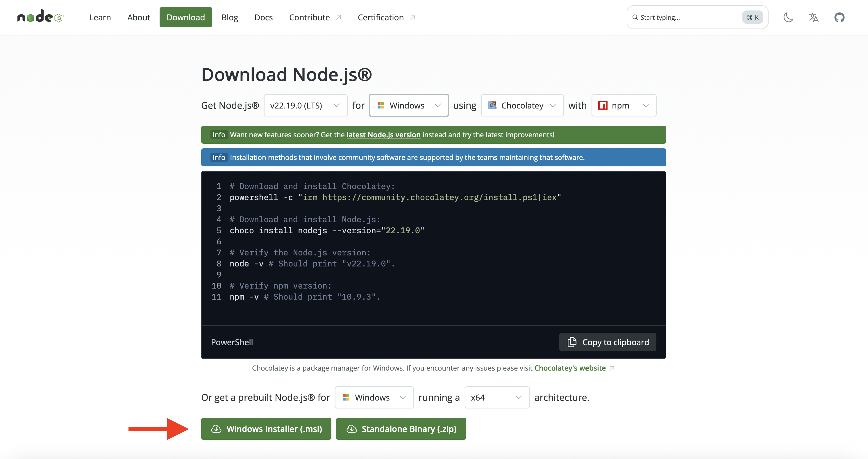Click the cloud download icon on Standalone Binary
This screenshot has height=459, width=868.
tap(351, 429)
